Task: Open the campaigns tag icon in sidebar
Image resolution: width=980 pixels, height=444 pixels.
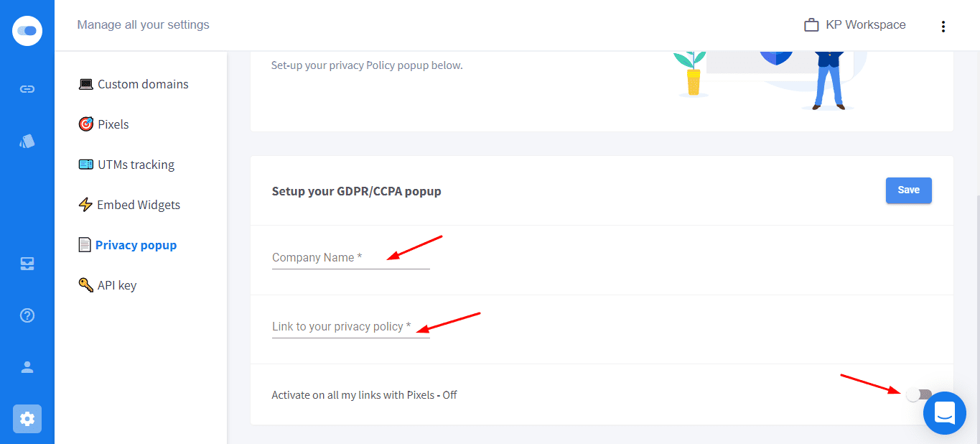Action: pyautogui.click(x=27, y=142)
